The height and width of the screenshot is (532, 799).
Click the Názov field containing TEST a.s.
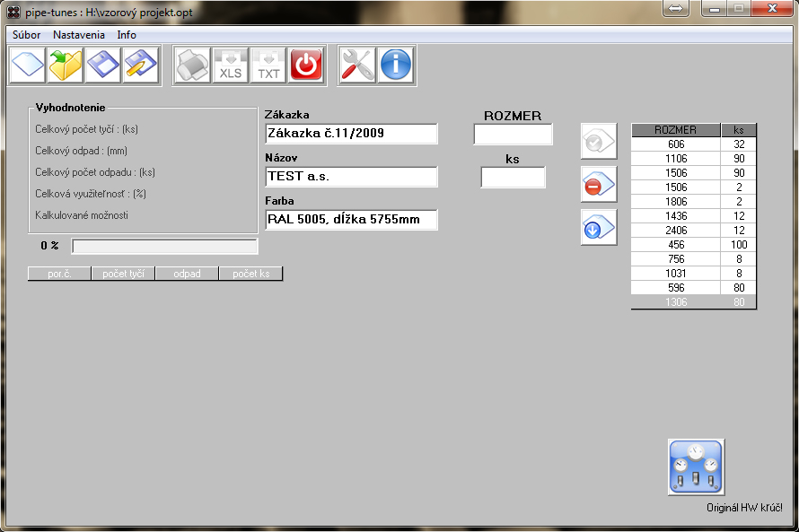pyautogui.click(x=351, y=177)
